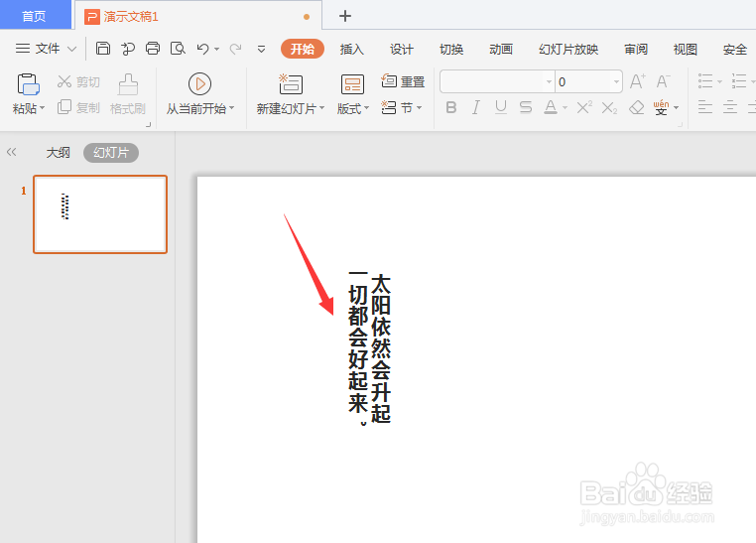756x543 pixels.
Task: Click the superscript X² icon
Action: [584, 107]
